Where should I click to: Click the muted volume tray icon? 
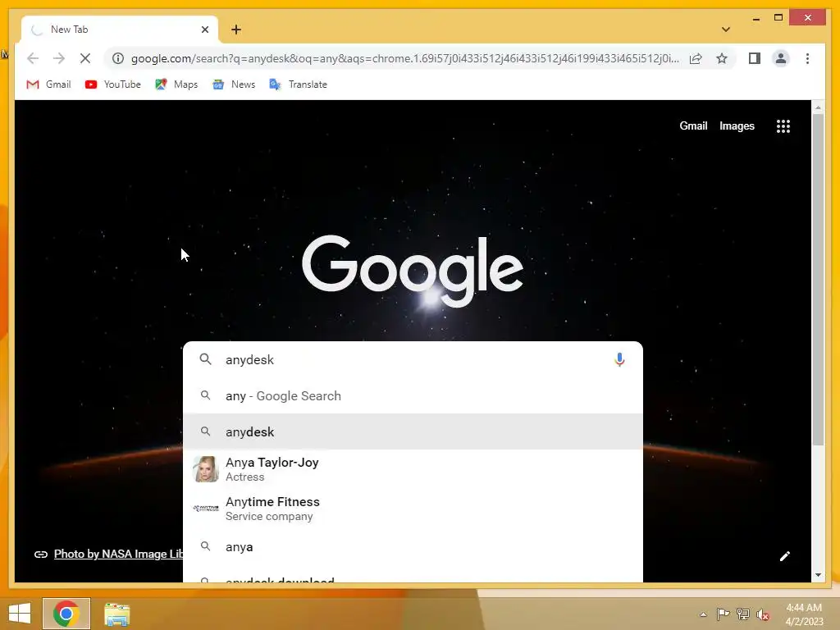763,614
